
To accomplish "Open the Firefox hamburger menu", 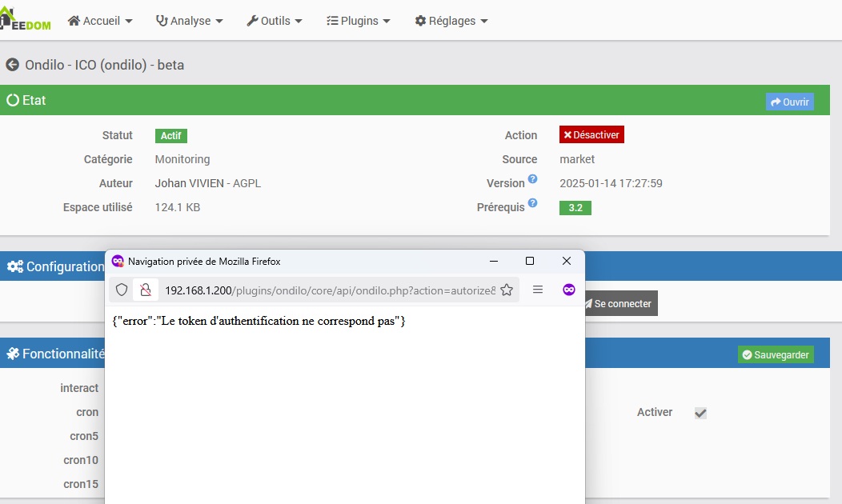I will pos(538,290).
